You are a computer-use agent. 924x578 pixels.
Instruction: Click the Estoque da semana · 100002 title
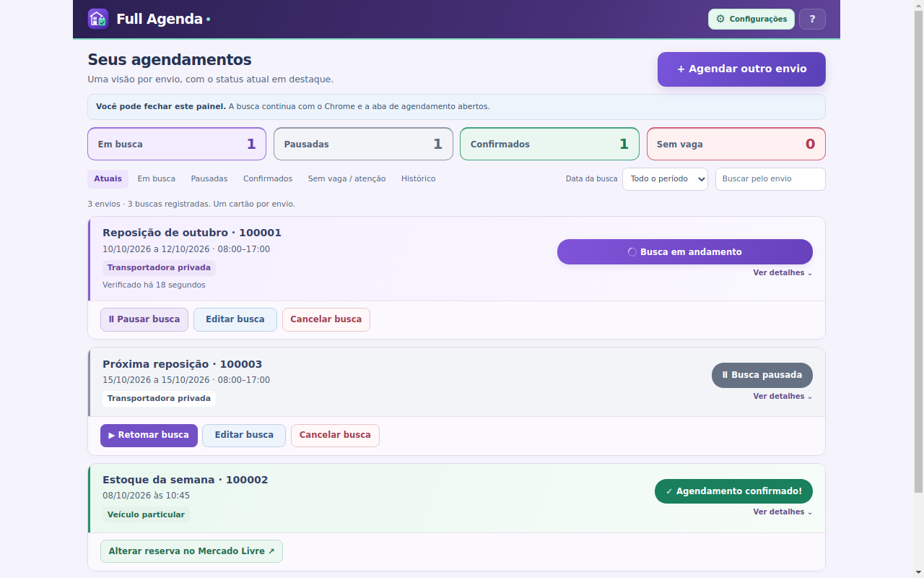[x=185, y=480]
